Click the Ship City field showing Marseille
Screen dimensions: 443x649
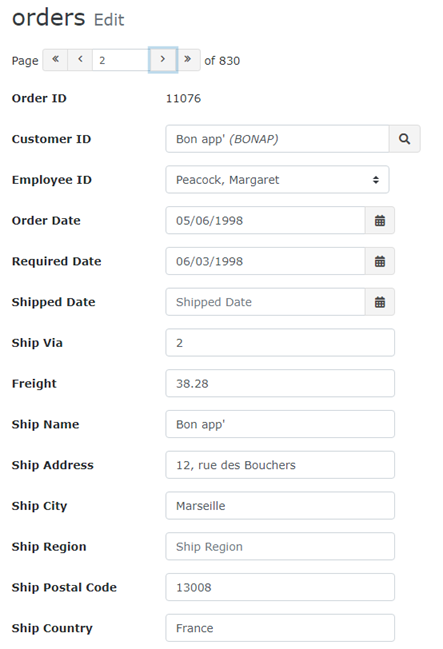point(280,506)
